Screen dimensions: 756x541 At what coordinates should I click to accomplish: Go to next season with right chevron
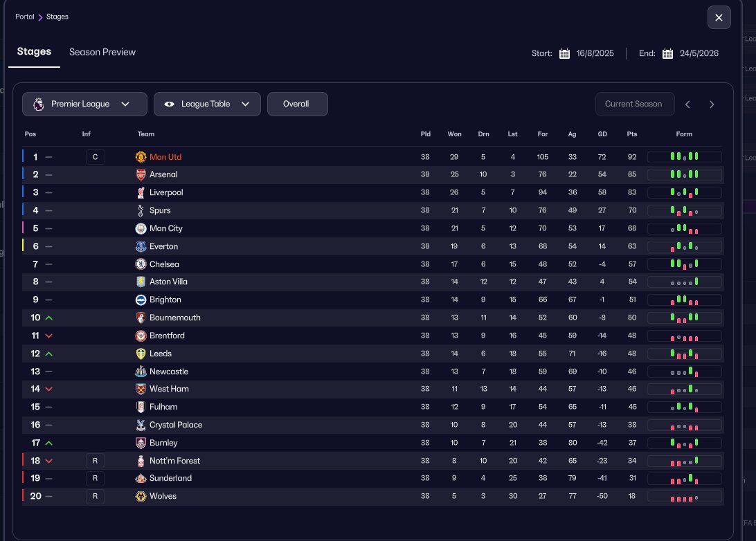(712, 104)
